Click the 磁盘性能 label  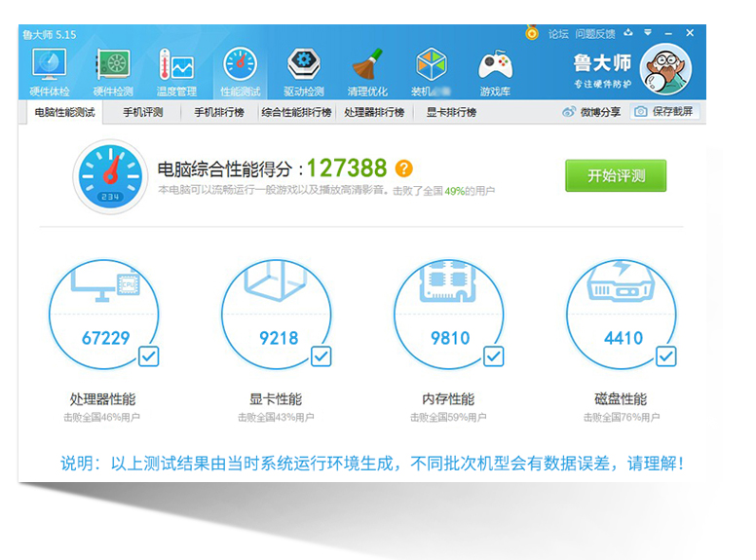(x=621, y=399)
